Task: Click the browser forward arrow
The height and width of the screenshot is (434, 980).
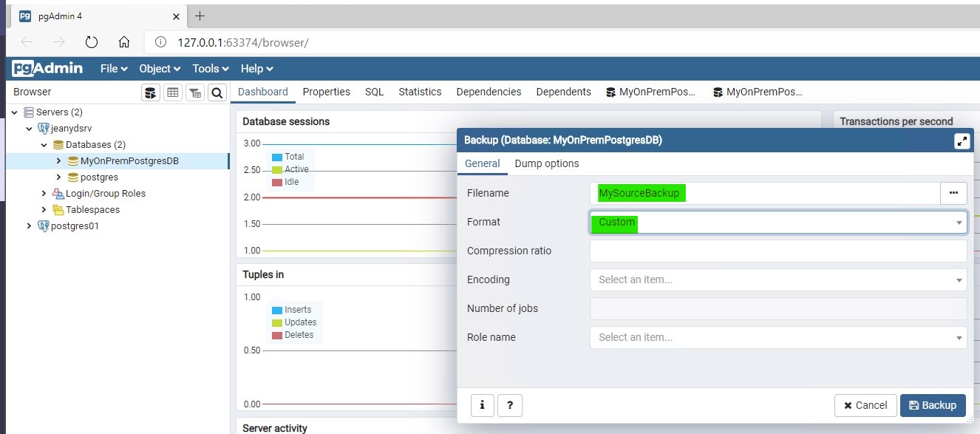Action: 59,42
